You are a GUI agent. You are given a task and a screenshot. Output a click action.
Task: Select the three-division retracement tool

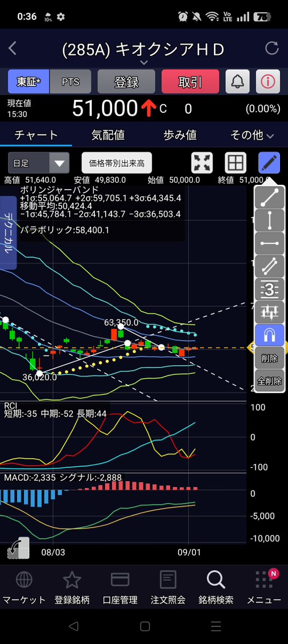(x=270, y=289)
